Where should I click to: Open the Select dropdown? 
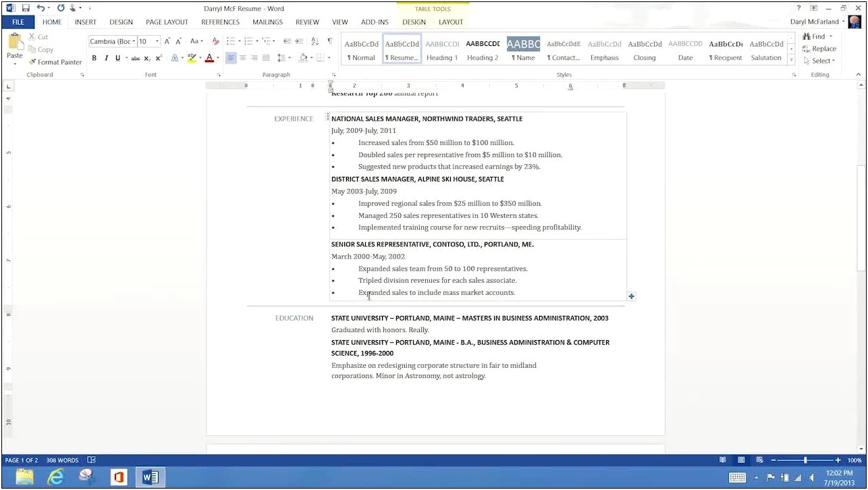point(819,61)
